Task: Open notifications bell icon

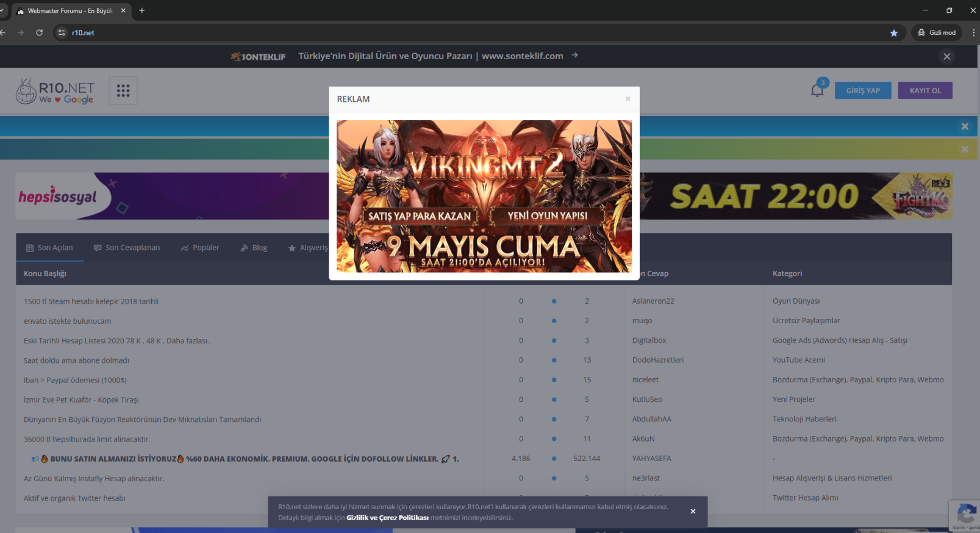Action: tap(817, 90)
